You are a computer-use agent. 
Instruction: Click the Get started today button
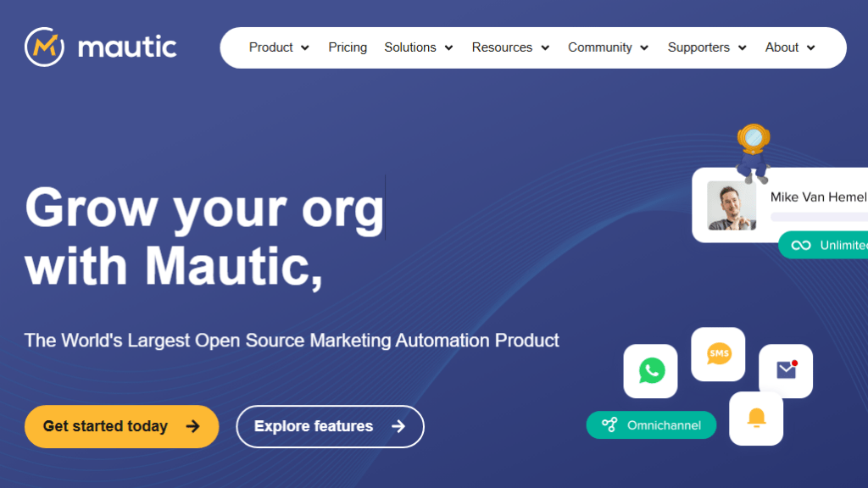[x=122, y=427]
